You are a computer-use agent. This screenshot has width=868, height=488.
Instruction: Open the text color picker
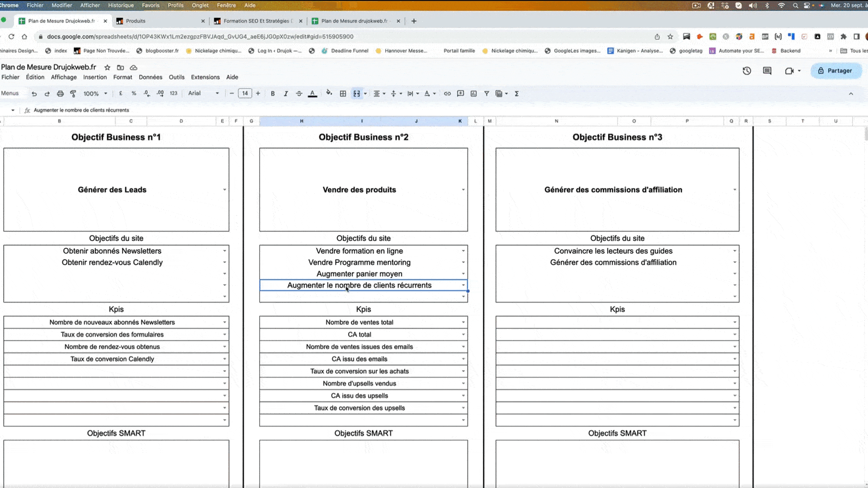312,94
